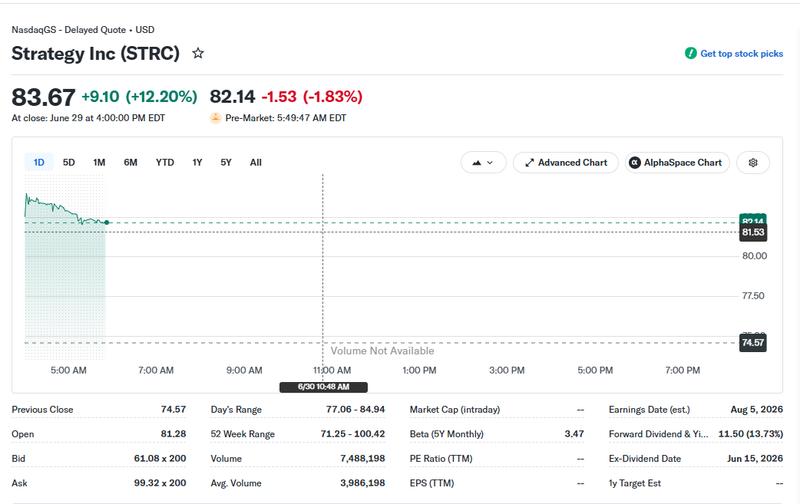
Task: Click the 81.53 price label on chart axis
Action: 753,233
